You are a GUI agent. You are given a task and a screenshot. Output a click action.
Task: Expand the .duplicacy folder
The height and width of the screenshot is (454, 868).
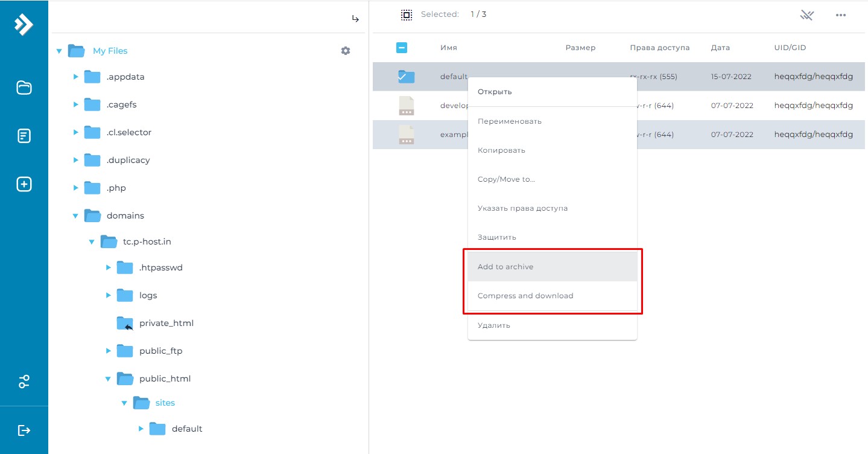point(75,160)
